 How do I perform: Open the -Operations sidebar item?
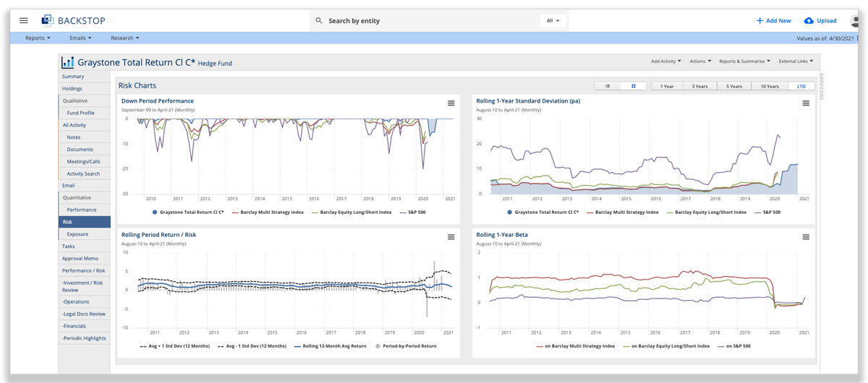pos(85,302)
